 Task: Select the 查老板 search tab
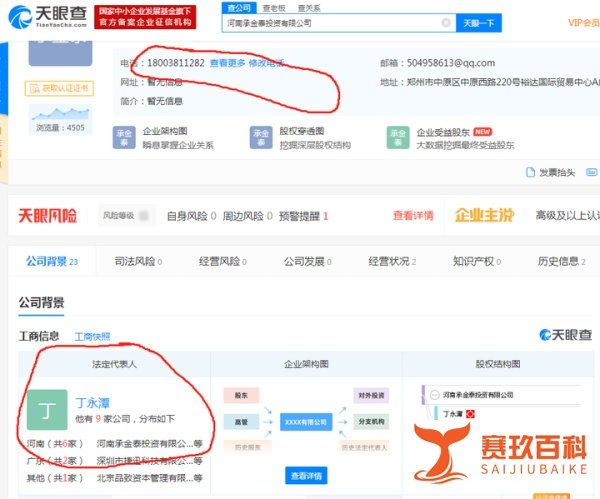click(274, 8)
